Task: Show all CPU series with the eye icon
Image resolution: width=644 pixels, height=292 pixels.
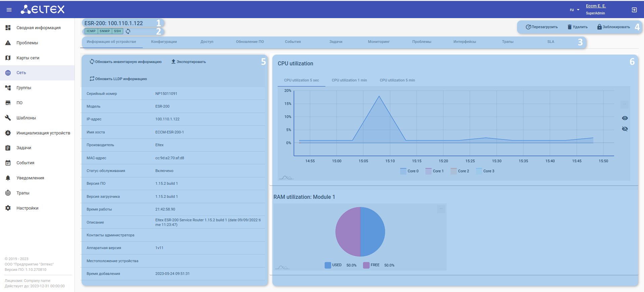Action: (625, 118)
